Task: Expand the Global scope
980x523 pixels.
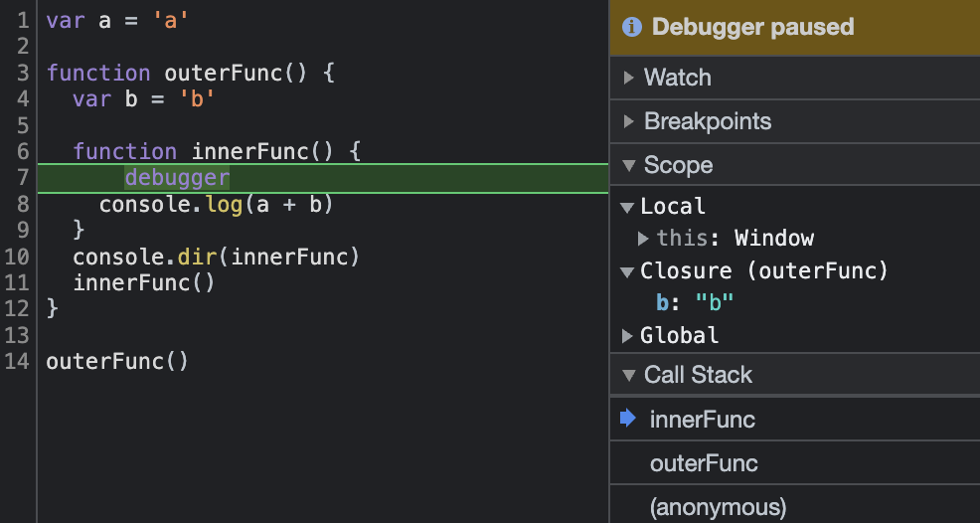Action: point(627,336)
